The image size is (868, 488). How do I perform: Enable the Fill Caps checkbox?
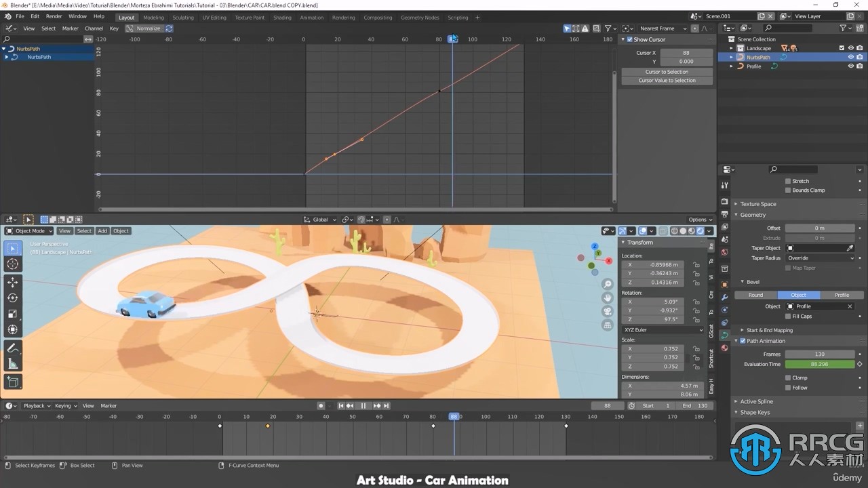[x=788, y=316]
